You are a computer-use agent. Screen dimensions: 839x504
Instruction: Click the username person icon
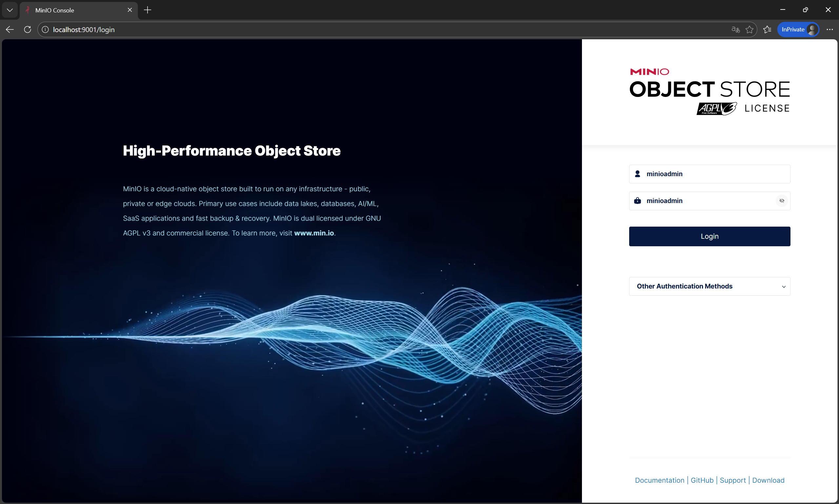637,174
